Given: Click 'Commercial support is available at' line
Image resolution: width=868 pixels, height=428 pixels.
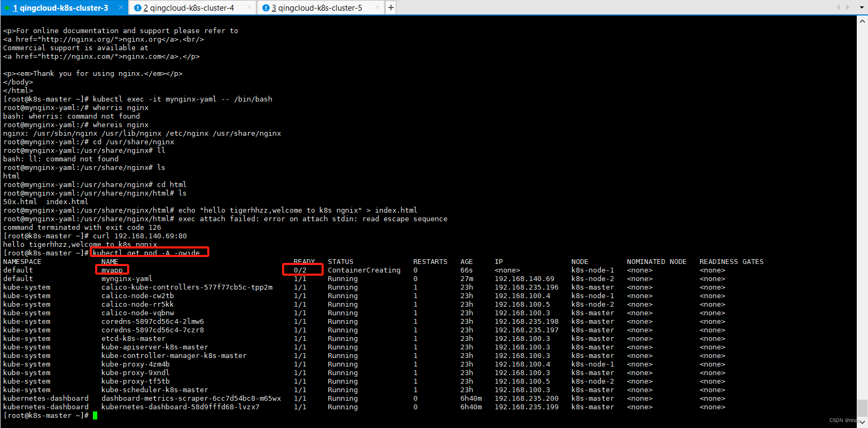Looking at the screenshot, I should click(76, 48).
